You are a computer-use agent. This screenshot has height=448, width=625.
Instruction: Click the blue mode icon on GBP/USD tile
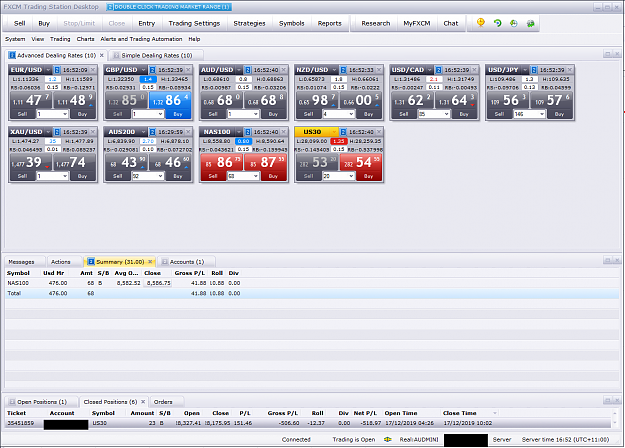[152, 70]
